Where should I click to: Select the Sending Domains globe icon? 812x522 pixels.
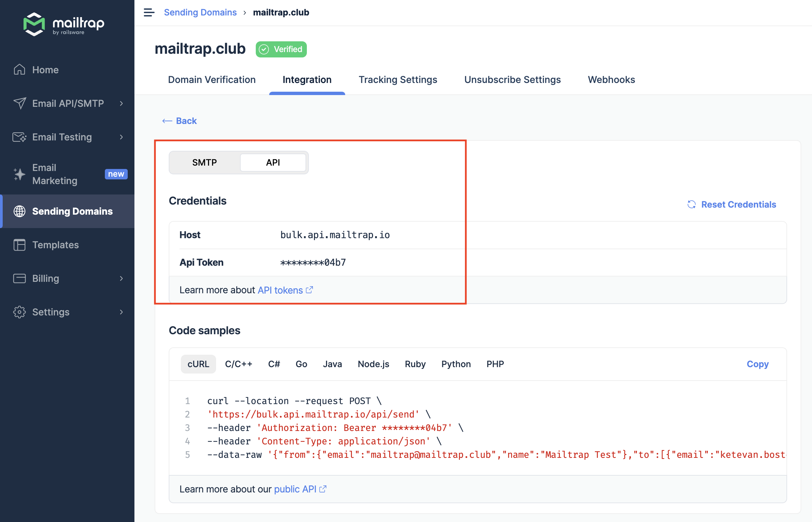19,211
